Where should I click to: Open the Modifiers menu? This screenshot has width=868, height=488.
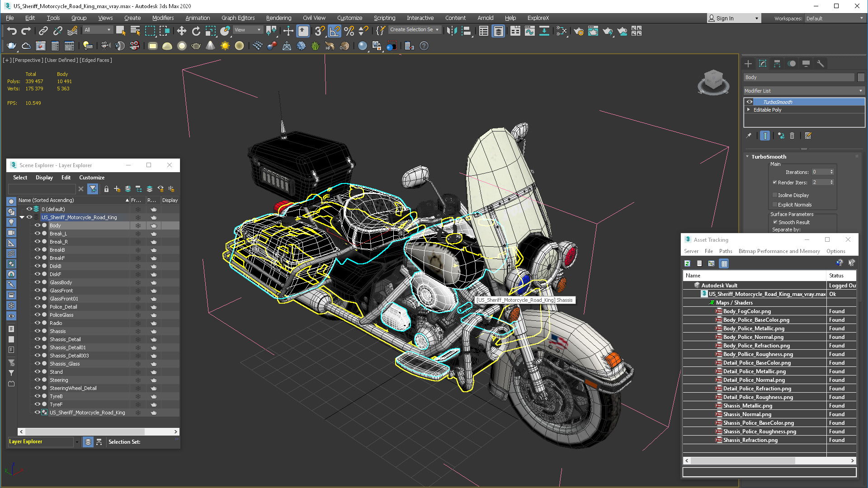pos(163,18)
